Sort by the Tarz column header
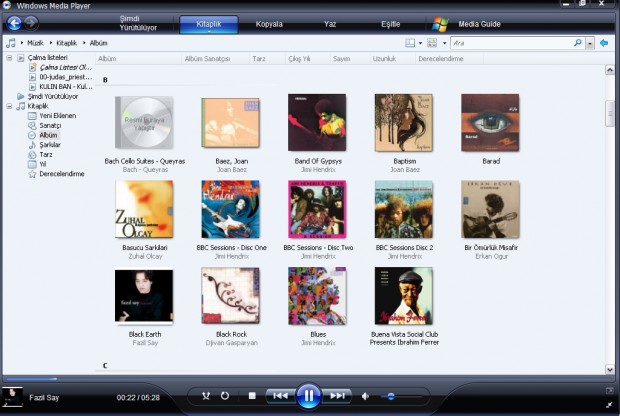Viewport: 620px width, 416px height. point(259,59)
